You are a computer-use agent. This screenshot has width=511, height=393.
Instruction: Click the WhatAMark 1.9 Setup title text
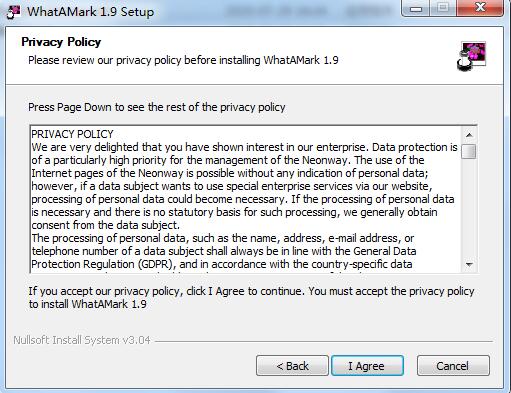90,12
